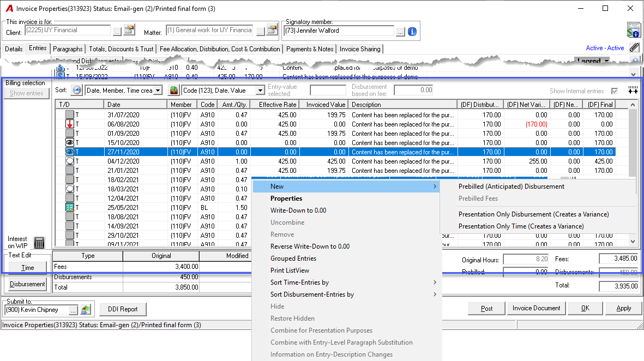Switch to the Paragraphs tab
The image size is (644, 361).
pyautogui.click(x=68, y=49)
